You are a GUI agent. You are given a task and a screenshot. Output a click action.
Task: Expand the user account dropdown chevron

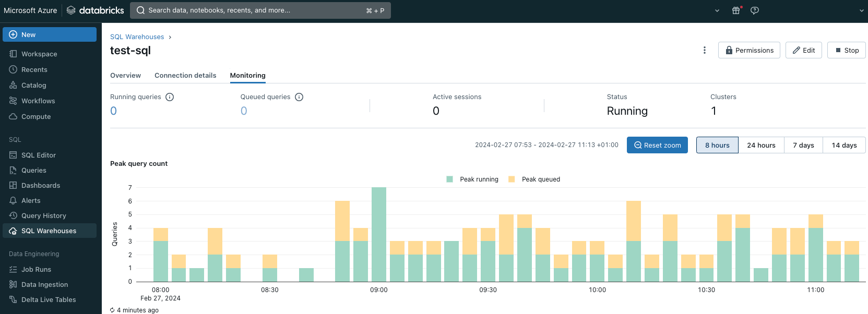point(862,10)
